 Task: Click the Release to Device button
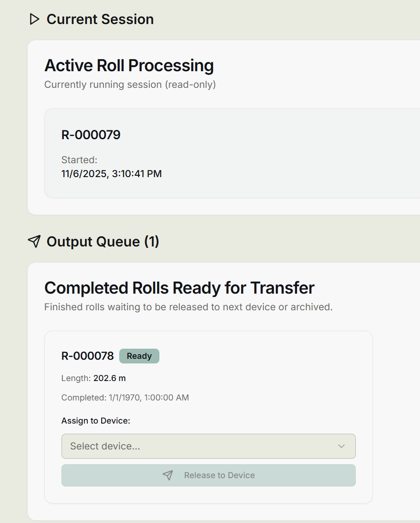(x=208, y=475)
